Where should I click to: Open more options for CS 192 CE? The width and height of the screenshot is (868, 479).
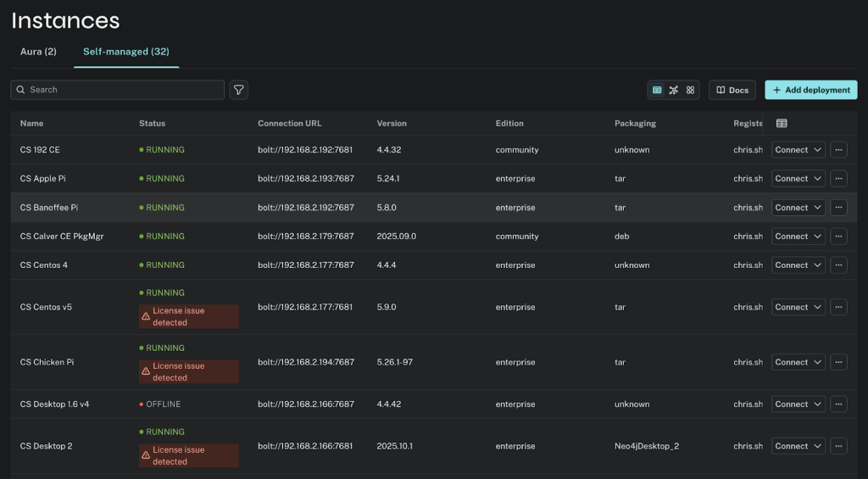point(838,149)
